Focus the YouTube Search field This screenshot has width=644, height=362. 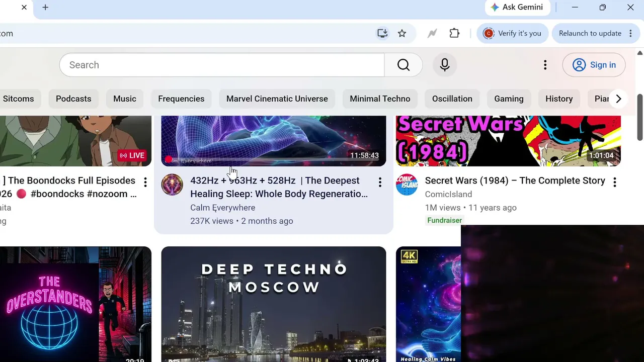[222, 65]
